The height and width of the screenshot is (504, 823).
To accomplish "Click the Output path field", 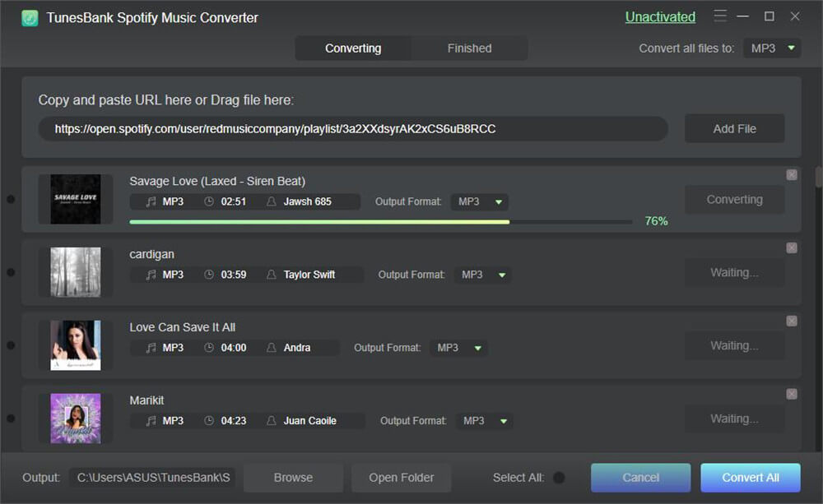I will [153, 478].
